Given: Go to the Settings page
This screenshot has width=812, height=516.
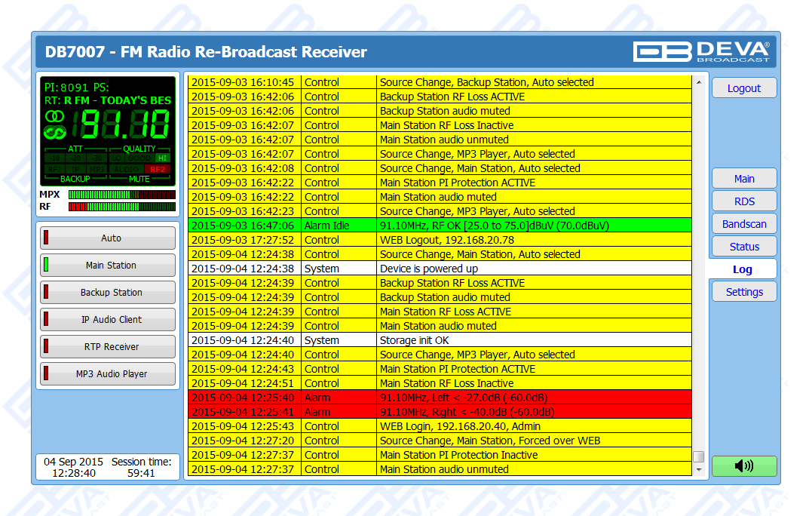Looking at the screenshot, I should (743, 292).
